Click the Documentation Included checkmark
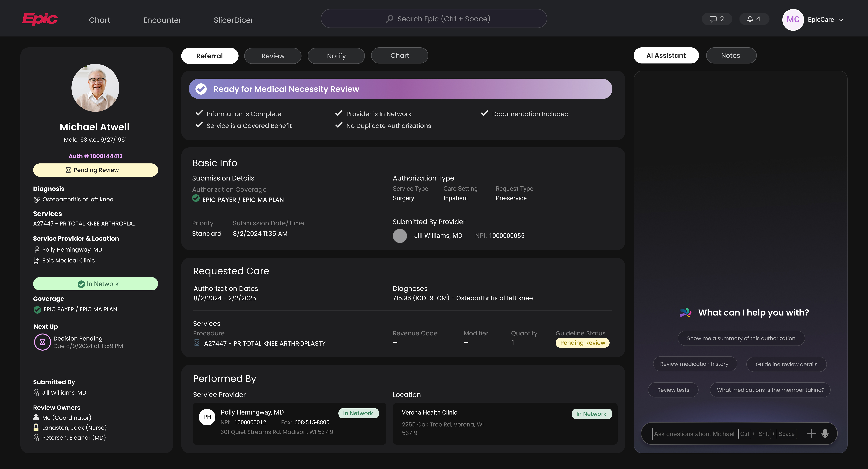Viewport: 868px width, 469px height. point(484,113)
